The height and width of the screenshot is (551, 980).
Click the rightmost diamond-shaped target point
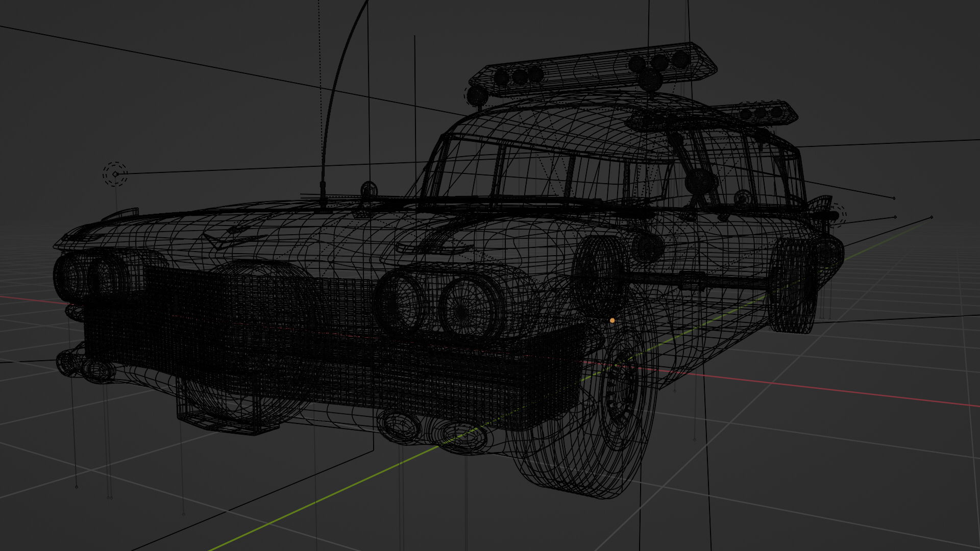[x=932, y=217]
